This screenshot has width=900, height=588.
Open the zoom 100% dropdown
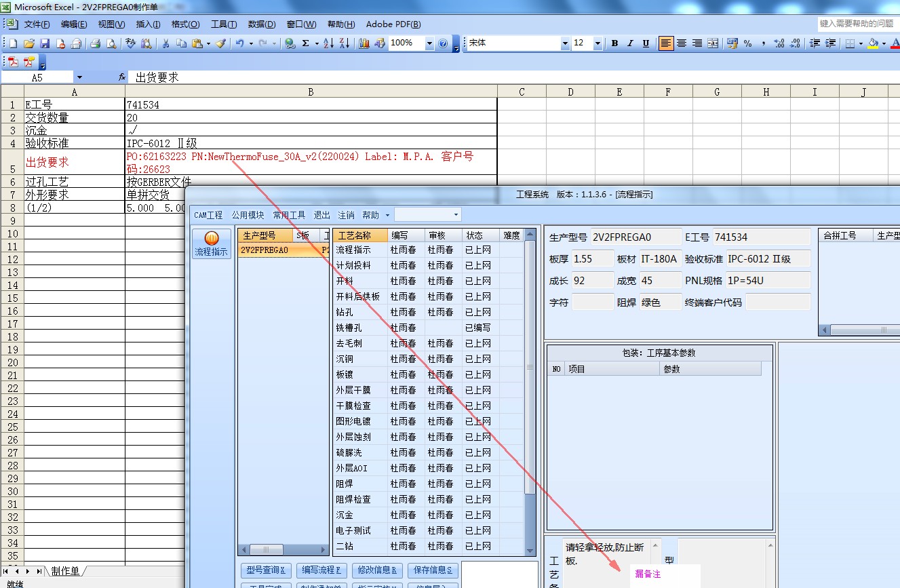(430, 43)
